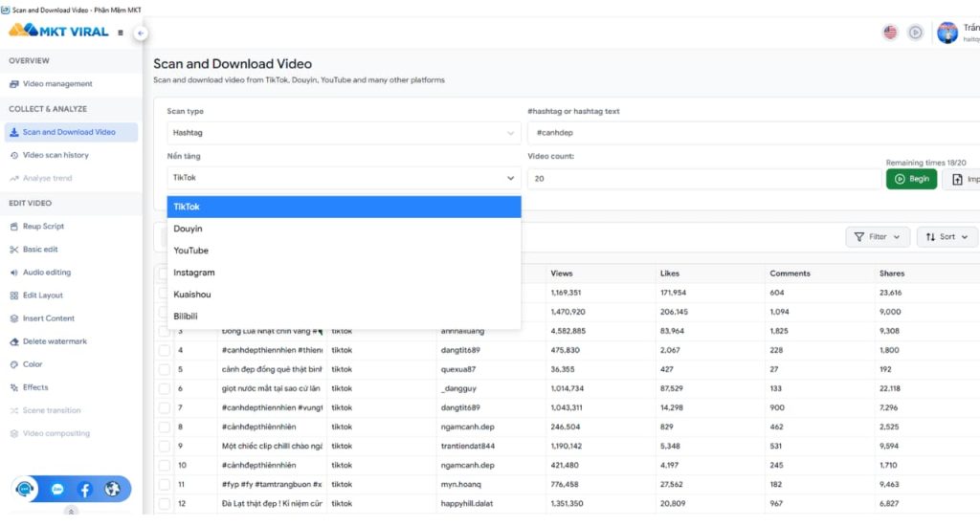Open Scene transition tool
The width and height of the screenshot is (980, 526).
[x=45, y=410]
